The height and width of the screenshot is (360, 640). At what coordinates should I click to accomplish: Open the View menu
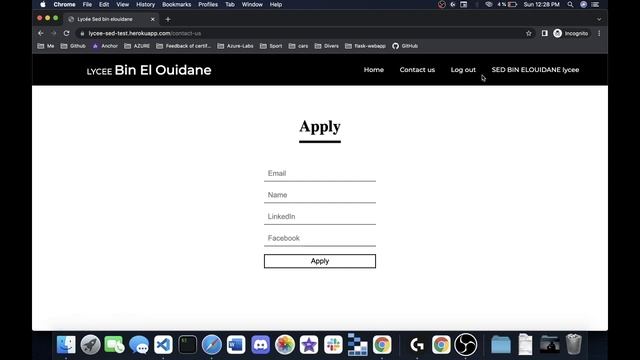pyautogui.click(x=122, y=4)
